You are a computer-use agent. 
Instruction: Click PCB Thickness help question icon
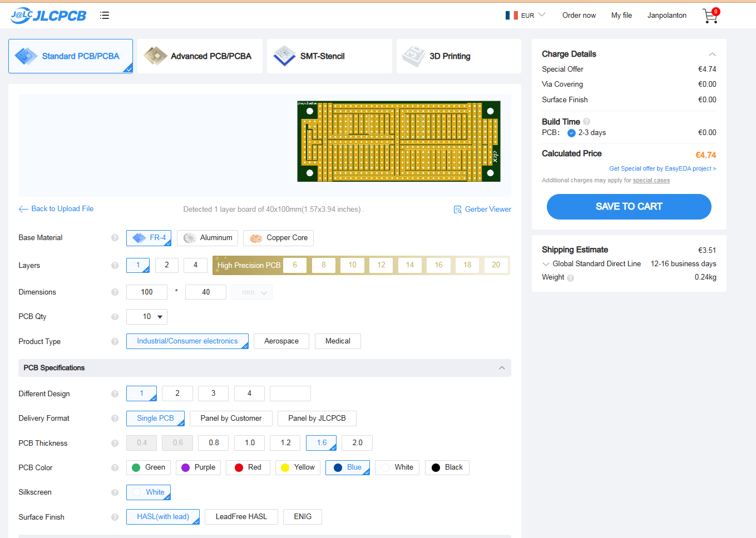[x=115, y=444]
